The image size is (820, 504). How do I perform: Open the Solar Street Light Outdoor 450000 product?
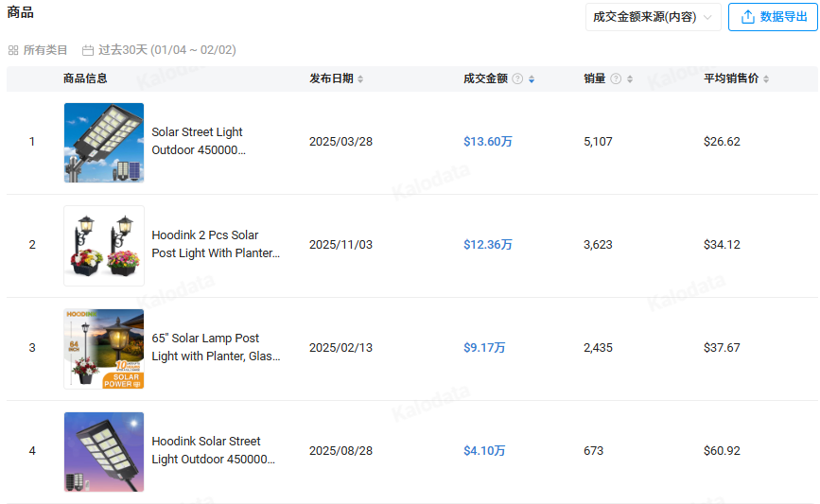(x=198, y=141)
